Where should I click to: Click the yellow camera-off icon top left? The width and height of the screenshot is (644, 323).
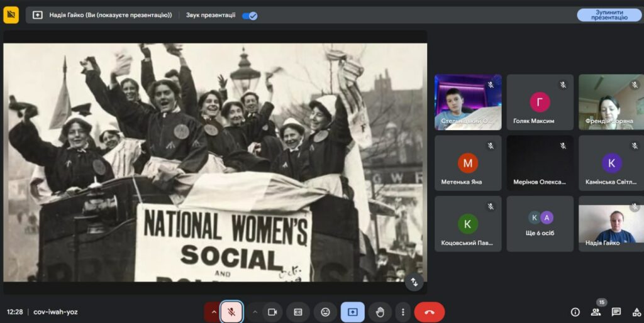[x=11, y=15]
